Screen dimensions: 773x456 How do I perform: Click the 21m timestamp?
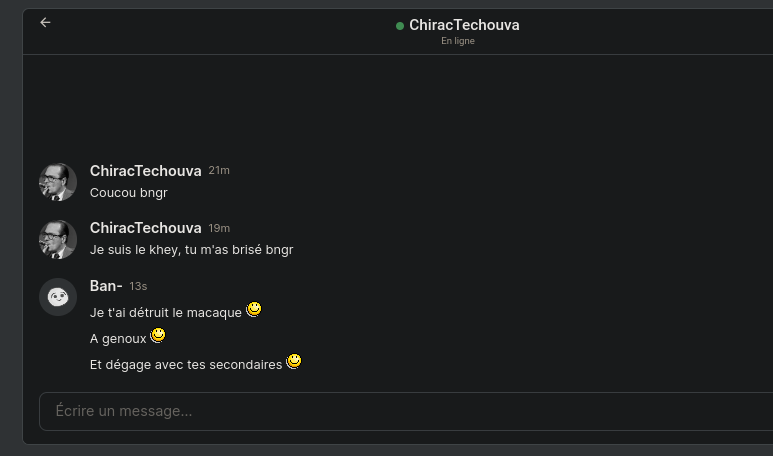coord(219,171)
